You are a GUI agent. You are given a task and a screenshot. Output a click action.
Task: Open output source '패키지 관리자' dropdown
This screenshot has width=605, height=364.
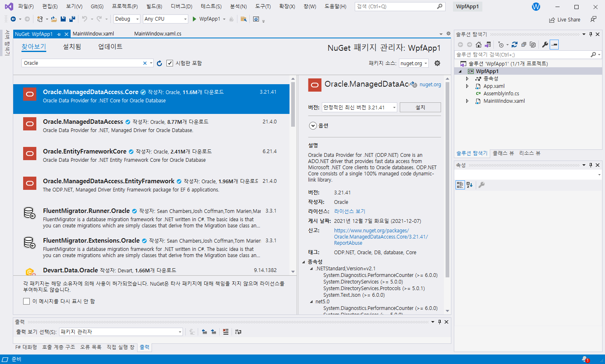pyautogui.click(x=121, y=332)
